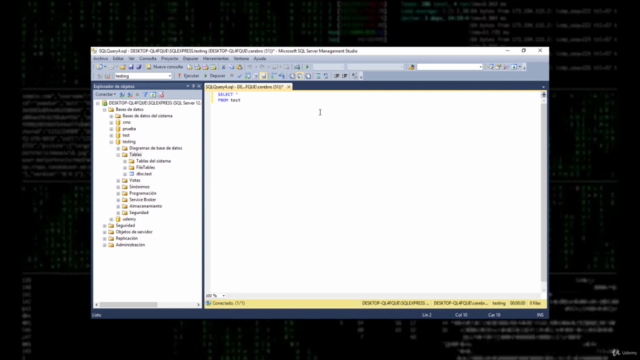The image size is (640, 360).
Task: Select Results to Grid mode
Action: click(300, 76)
